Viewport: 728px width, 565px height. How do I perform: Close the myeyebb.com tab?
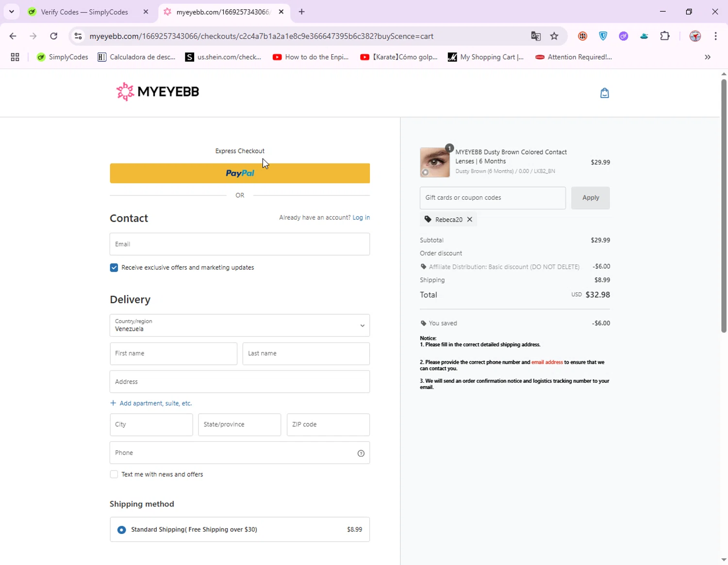pos(281,12)
